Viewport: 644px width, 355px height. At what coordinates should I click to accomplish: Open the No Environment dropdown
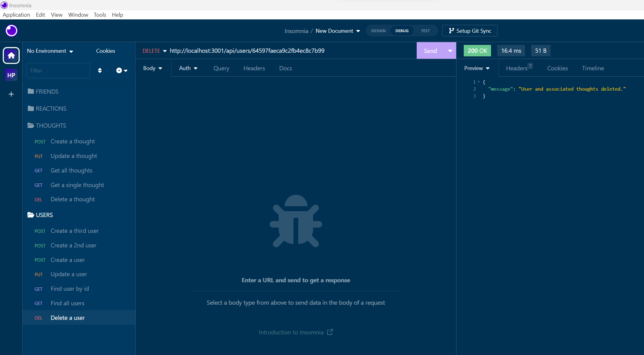(50, 51)
